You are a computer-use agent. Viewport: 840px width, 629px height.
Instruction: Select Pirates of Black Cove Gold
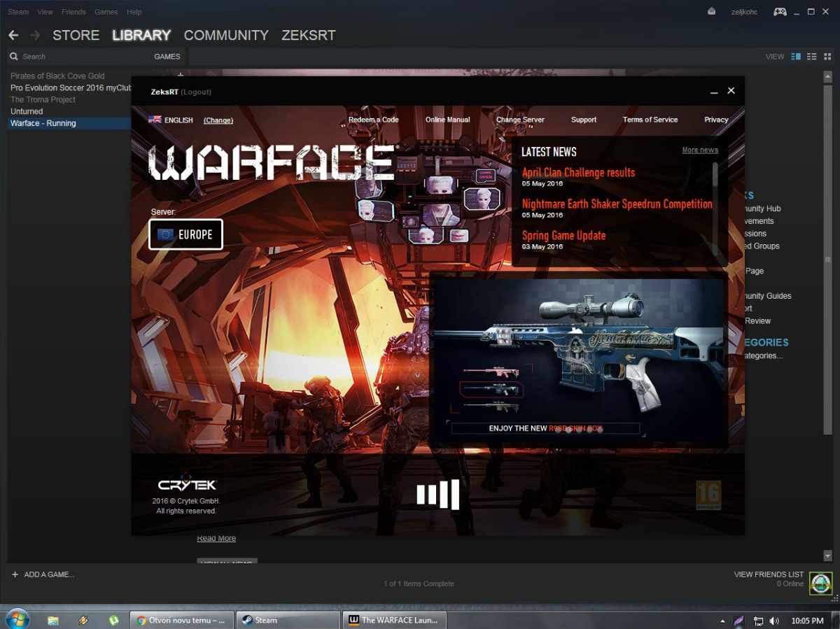[x=57, y=76]
